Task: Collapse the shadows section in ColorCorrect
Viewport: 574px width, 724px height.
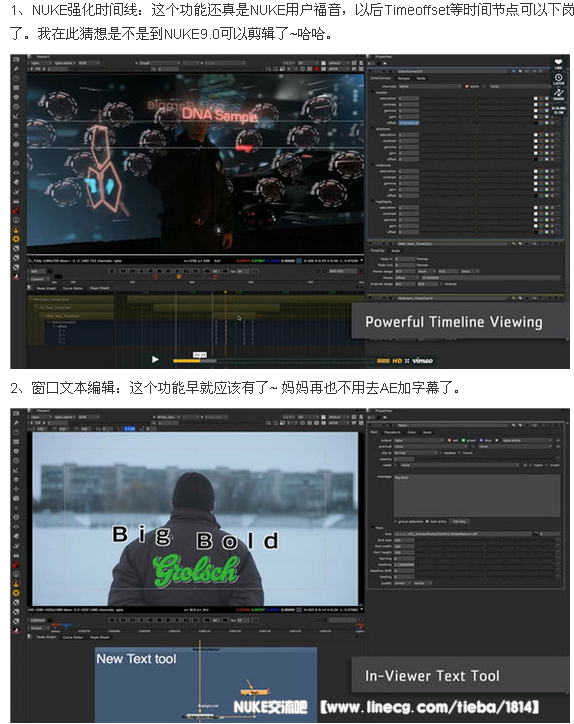Action: [x=373, y=128]
